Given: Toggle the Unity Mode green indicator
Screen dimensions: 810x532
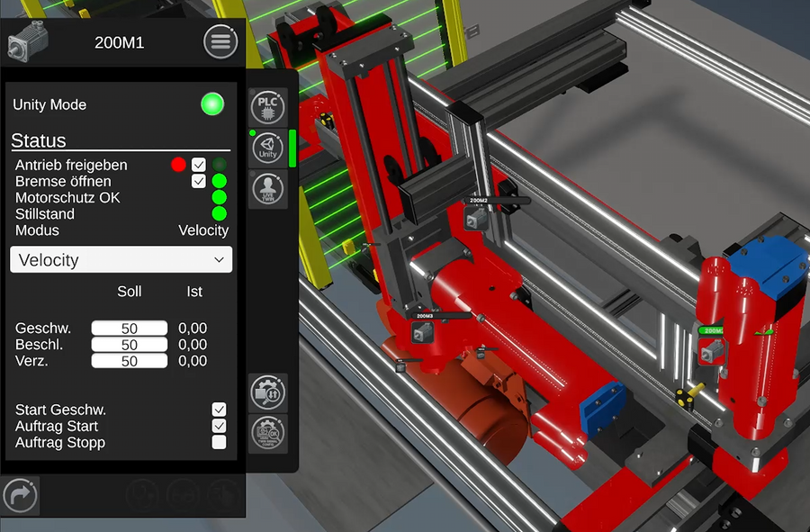Looking at the screenshot, I should [x=212, y=104].
